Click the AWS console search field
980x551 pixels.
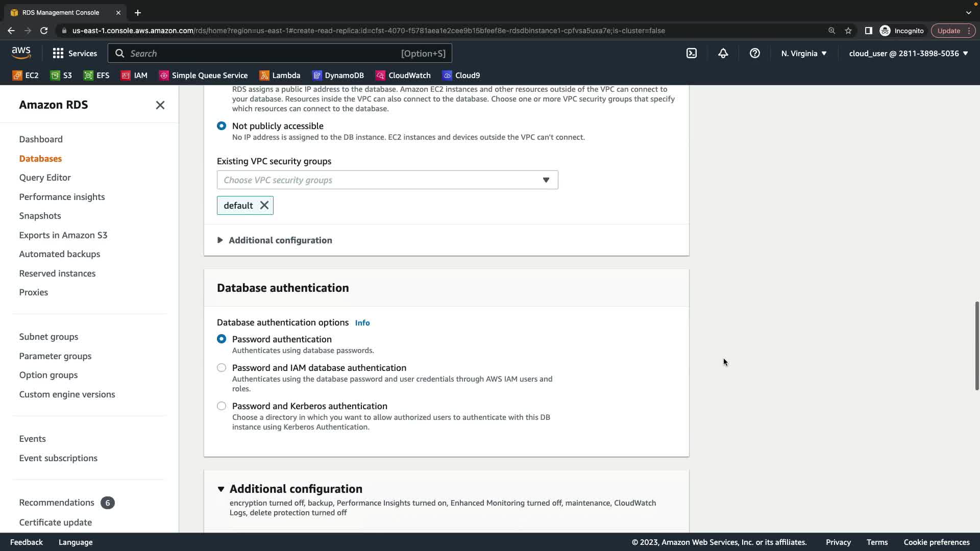point(265,53)
